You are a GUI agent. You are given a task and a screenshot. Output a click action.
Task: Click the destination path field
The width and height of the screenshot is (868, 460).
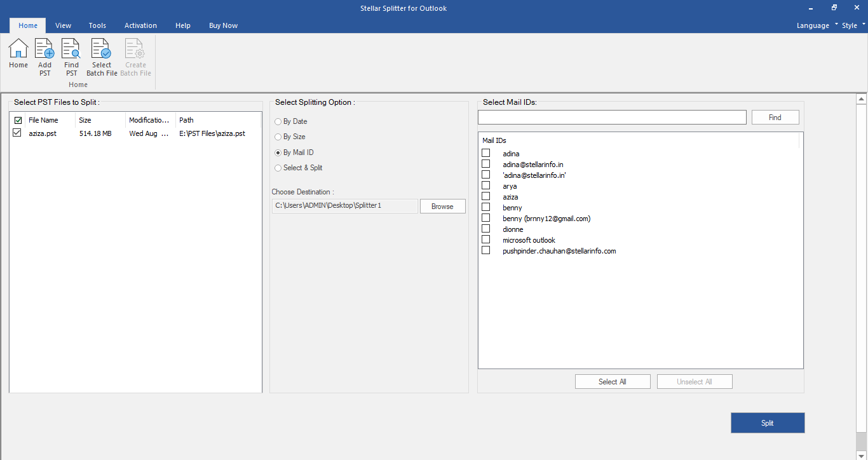[x=345, y=206]
